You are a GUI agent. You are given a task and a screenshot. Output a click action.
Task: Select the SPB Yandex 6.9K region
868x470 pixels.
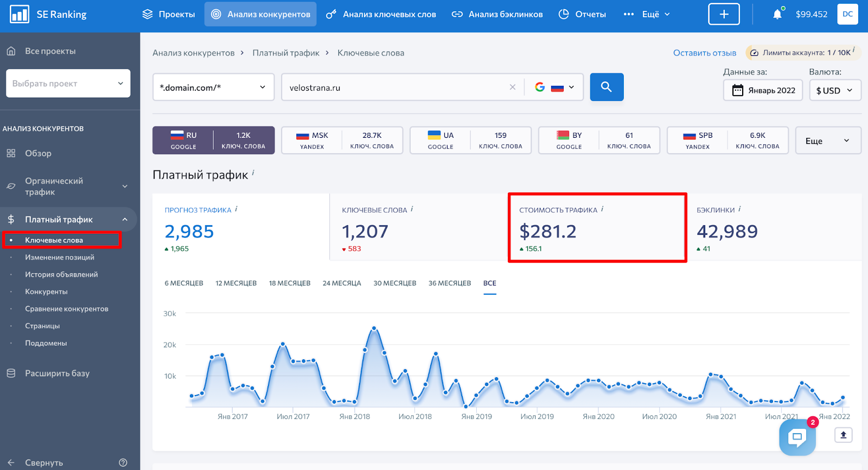coord(727,141)
